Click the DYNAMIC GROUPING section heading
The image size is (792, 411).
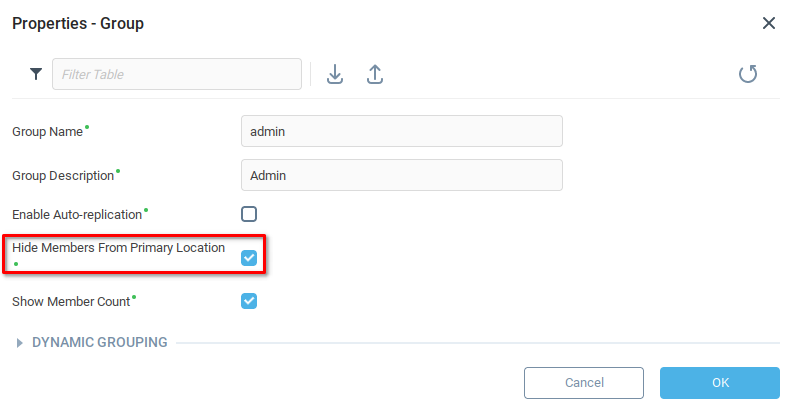(x=100, y=342)
